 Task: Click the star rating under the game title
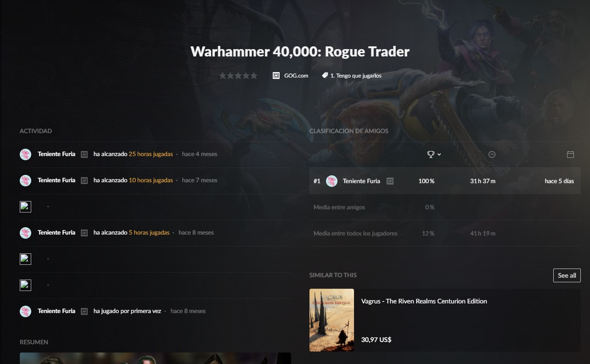pos(238,76)
